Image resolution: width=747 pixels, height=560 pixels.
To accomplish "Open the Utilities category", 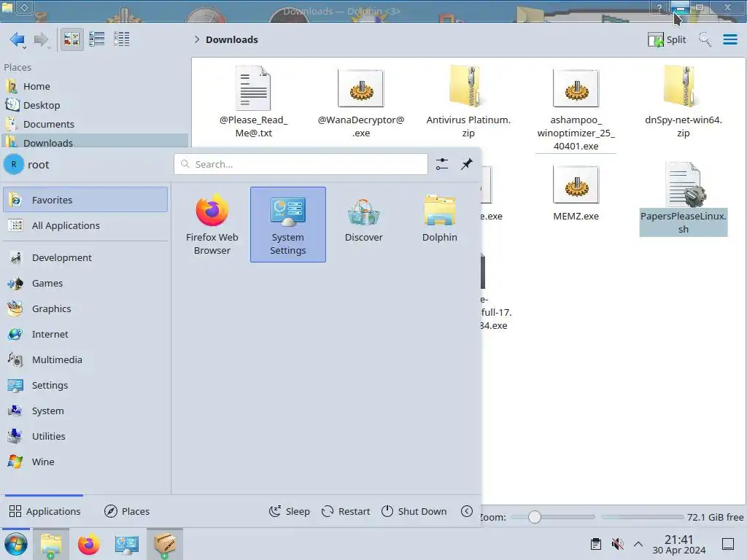I will coord(85,436).
